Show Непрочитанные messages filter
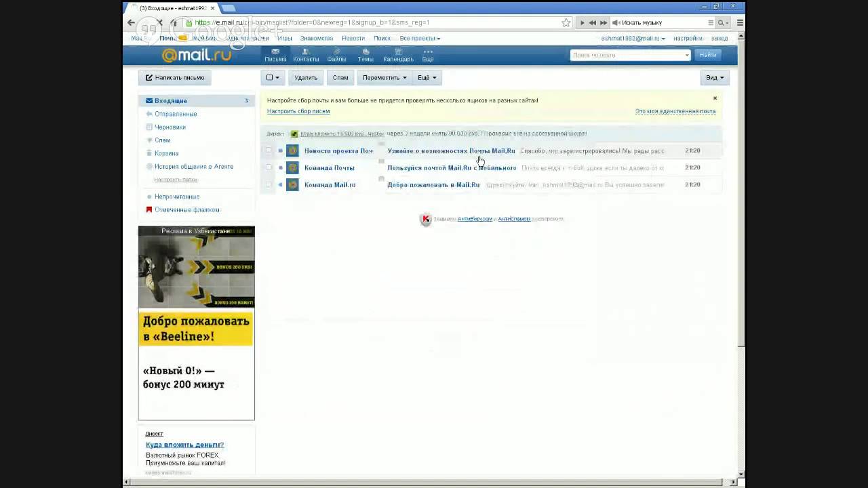This screenshot has width=868, height=488. click(x=176, y=197)
